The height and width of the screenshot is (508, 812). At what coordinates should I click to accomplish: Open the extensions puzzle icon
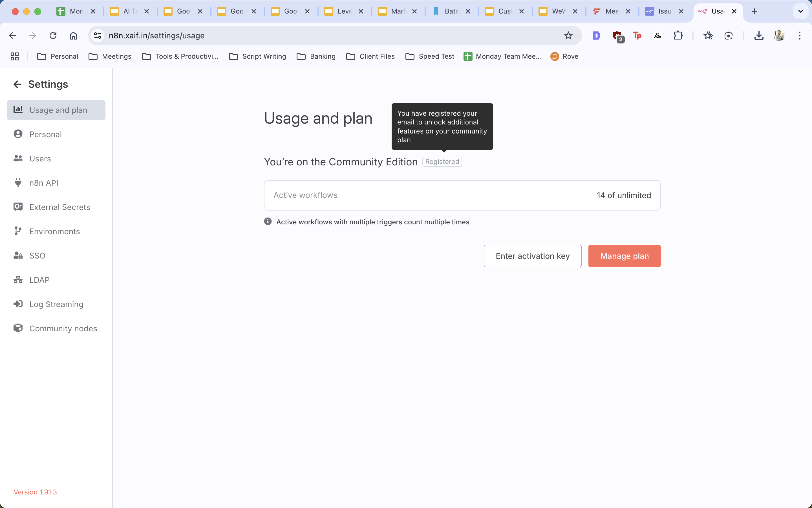click(x=678, y=36)
